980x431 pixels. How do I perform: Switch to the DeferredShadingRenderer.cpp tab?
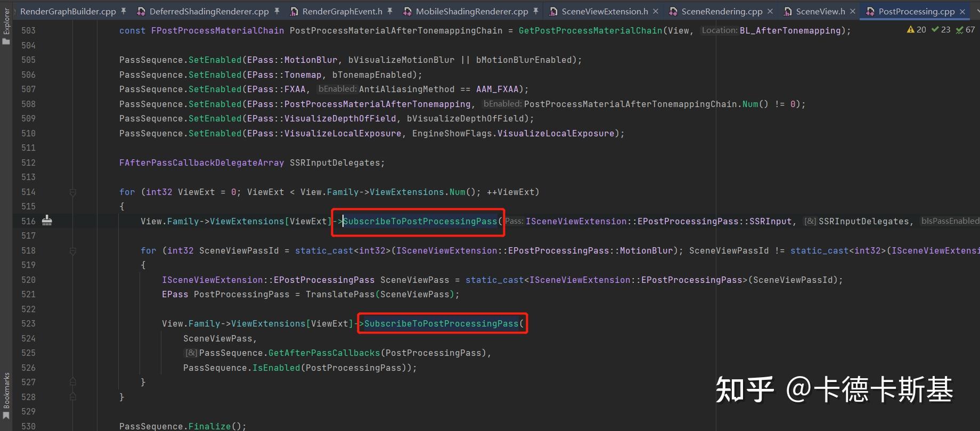[x=209, y=11]
